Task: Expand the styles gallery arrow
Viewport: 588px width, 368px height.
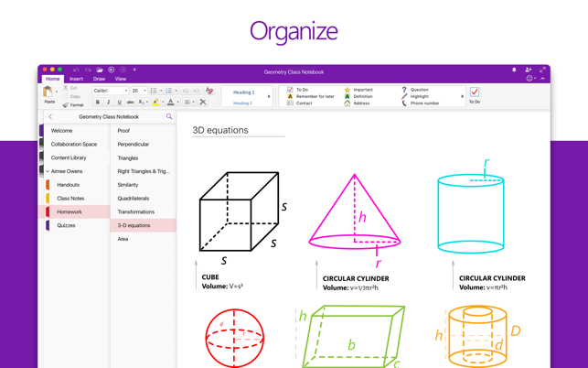Action: 269,96
